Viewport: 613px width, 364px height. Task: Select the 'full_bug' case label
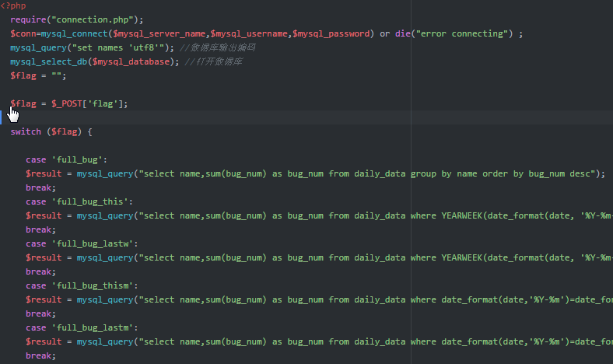click(x=77, y=159)
